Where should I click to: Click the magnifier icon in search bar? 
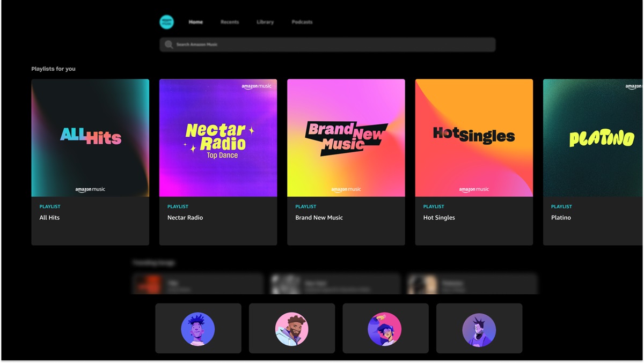169,45
